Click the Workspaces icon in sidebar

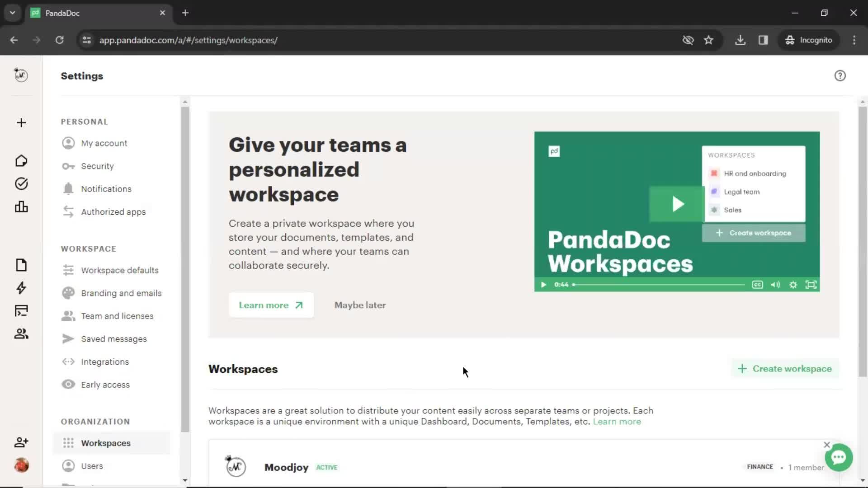(x=67, y=443)
